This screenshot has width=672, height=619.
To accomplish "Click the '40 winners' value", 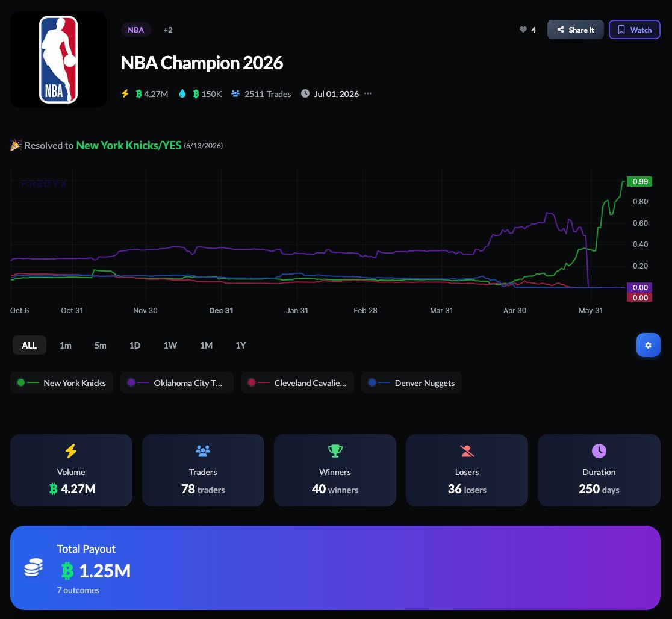I will pos(335,489).
